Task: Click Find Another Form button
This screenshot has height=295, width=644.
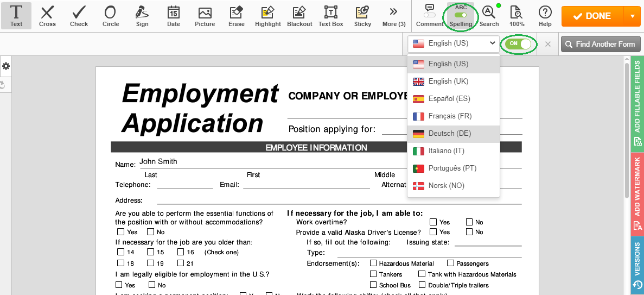Action: 601,44
